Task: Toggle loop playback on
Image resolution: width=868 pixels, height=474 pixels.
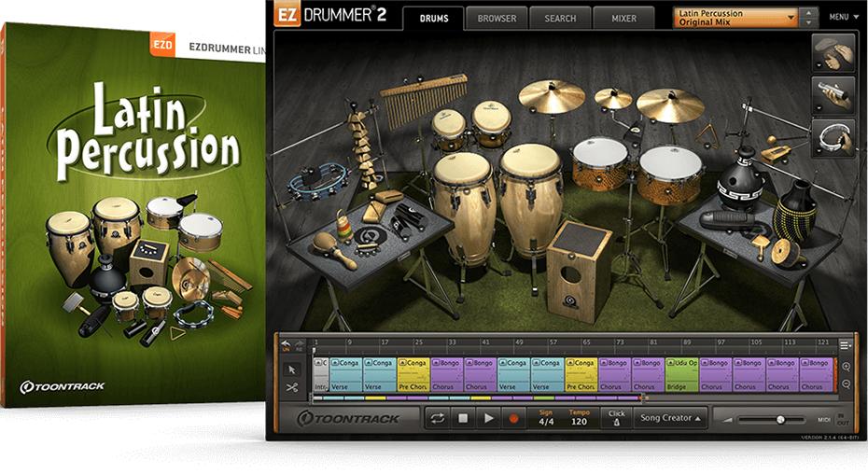Action: point(437,419)
